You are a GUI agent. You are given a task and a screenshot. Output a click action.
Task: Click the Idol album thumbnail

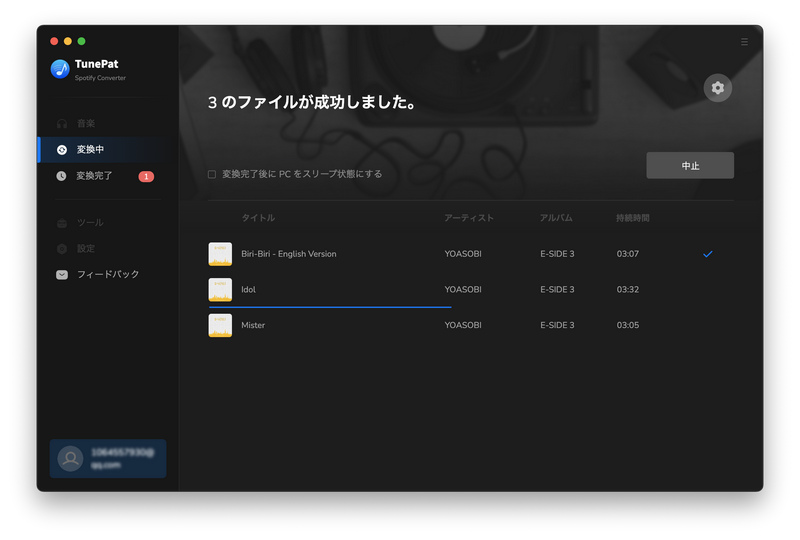[x=220, y=289]
